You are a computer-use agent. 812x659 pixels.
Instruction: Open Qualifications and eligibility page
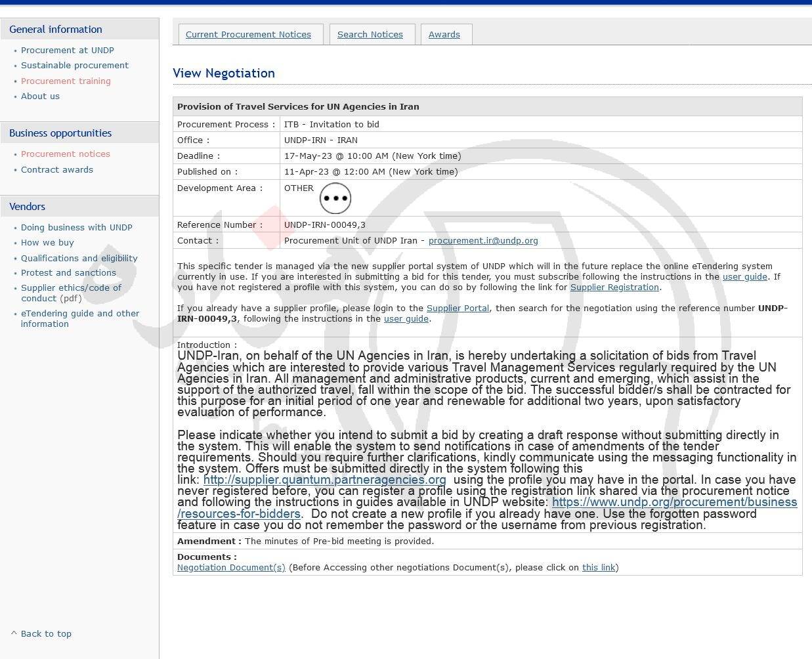tap(79, 259)
